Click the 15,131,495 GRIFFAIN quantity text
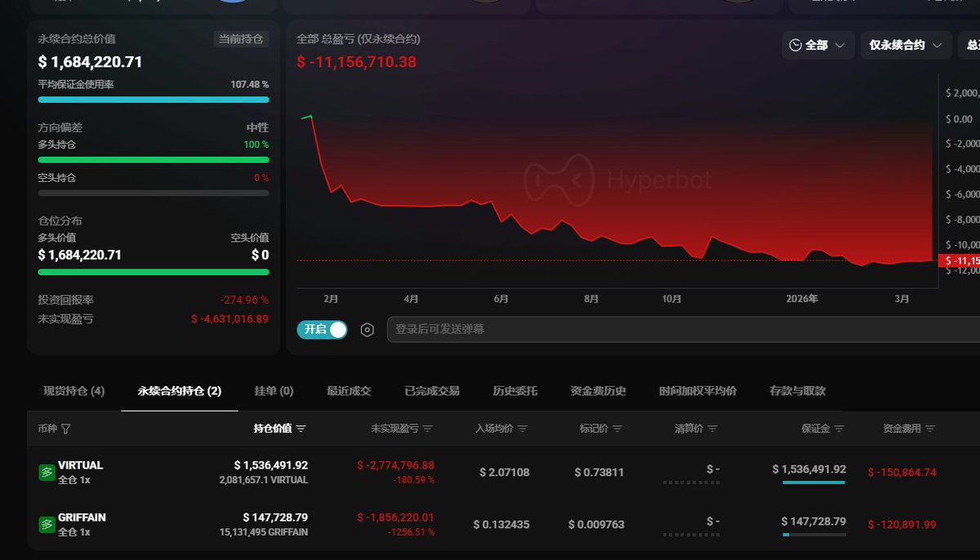 264,532
